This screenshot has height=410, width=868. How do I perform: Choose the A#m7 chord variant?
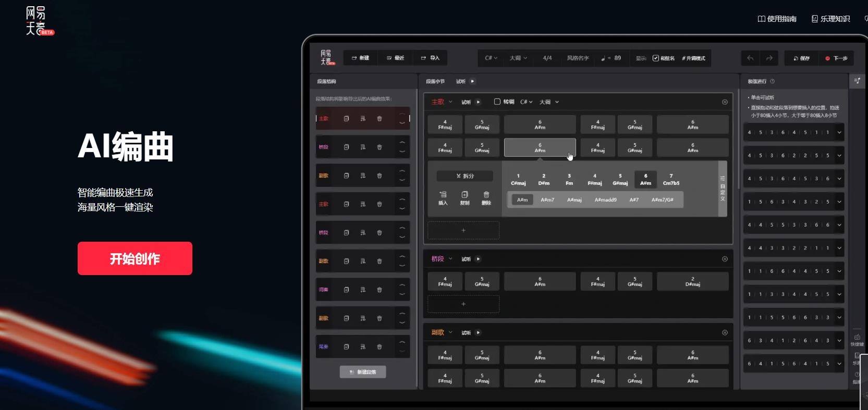pyautogui.click(x=547, y=200)
